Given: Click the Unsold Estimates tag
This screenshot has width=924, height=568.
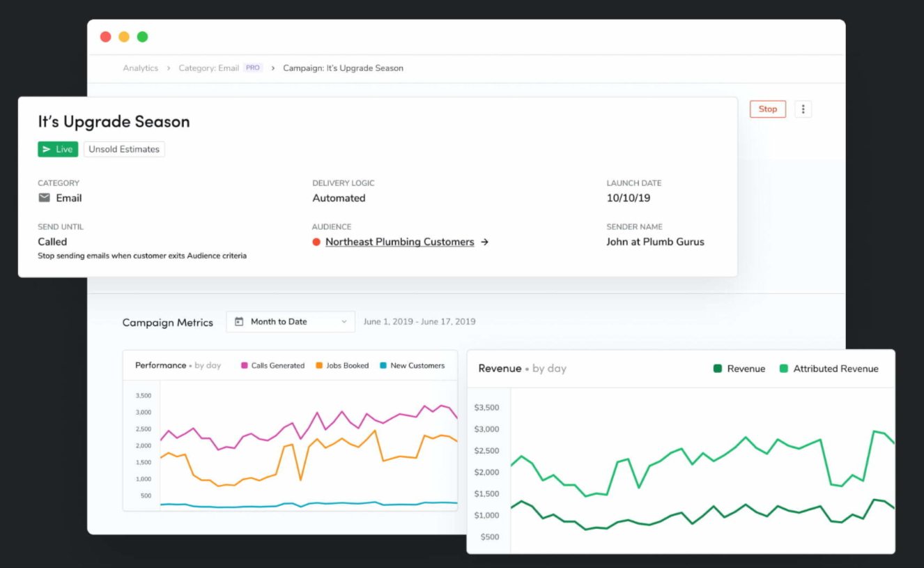Looking at the screenshot, I should pos(123,148).
